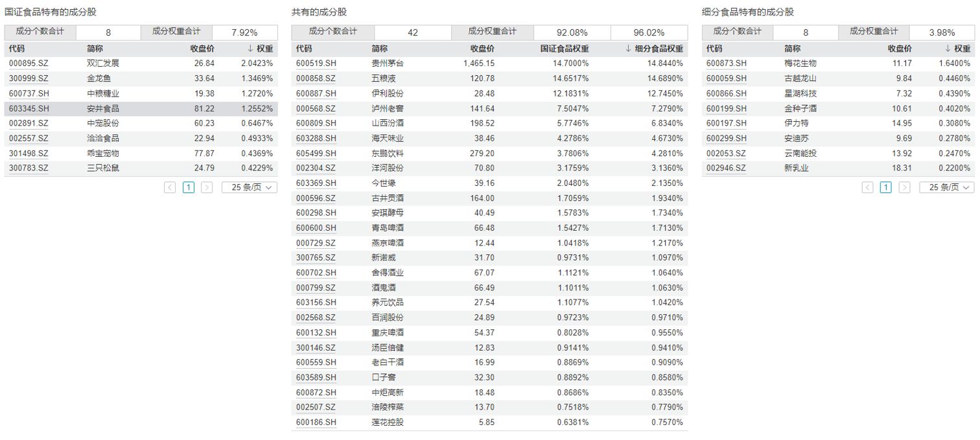Select page 1 in right table pagination
Image resolution: width=980 pixels, height=440 pixels.
coord(886,187)
